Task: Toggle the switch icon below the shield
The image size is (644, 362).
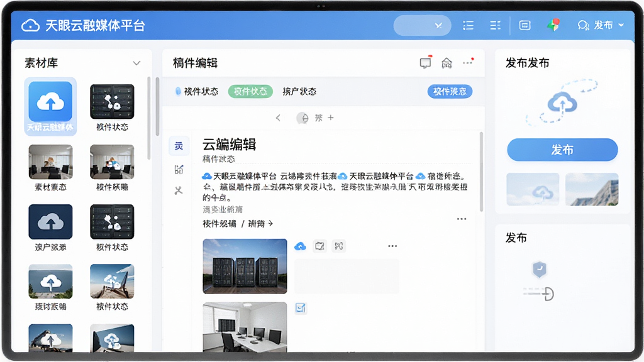Action: (x=538, y=293)
